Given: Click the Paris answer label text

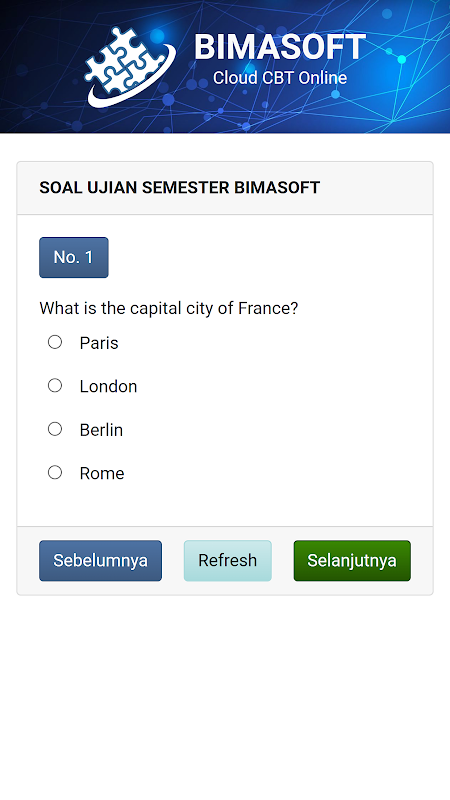Looking at the screenshot, I should (99, 343).
